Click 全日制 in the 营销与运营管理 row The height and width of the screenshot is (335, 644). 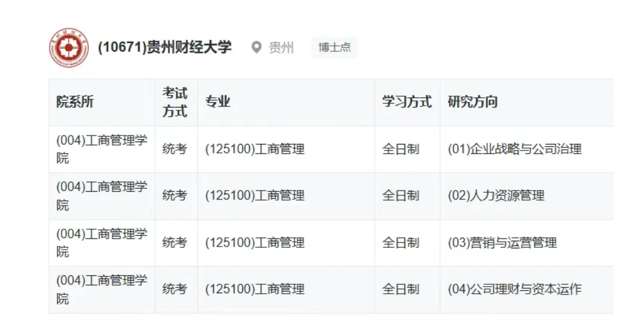click(401, 242)
